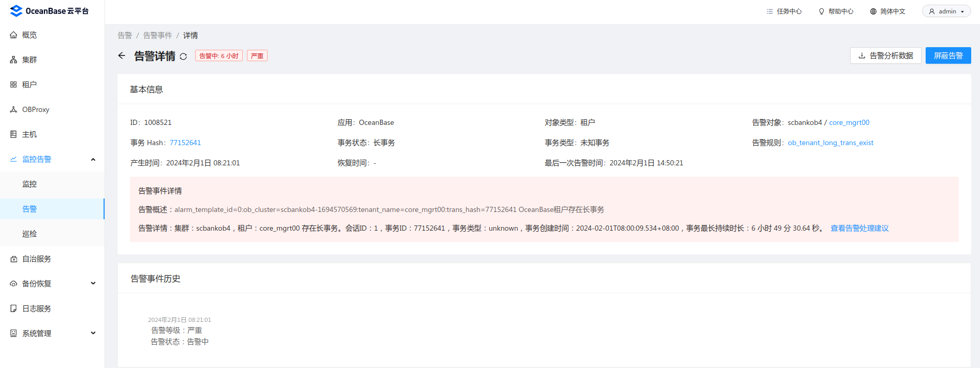
Task: Collapse the 监控告警 menu chevron
Action: point(93,159)
